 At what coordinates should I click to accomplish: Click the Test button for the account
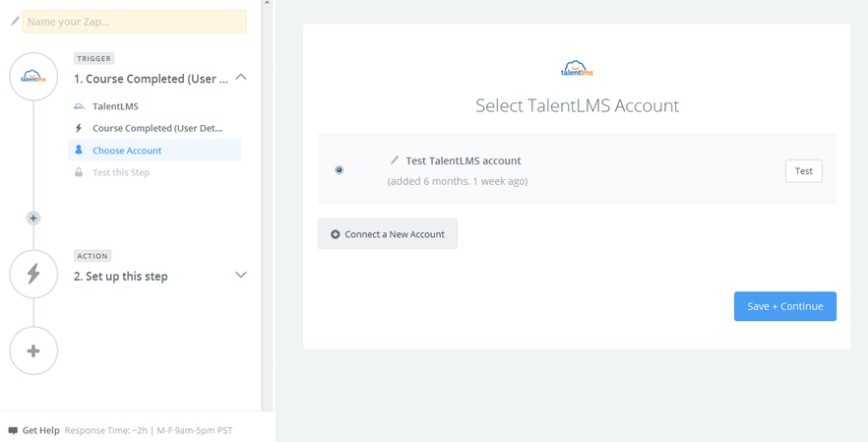point(804,171)
